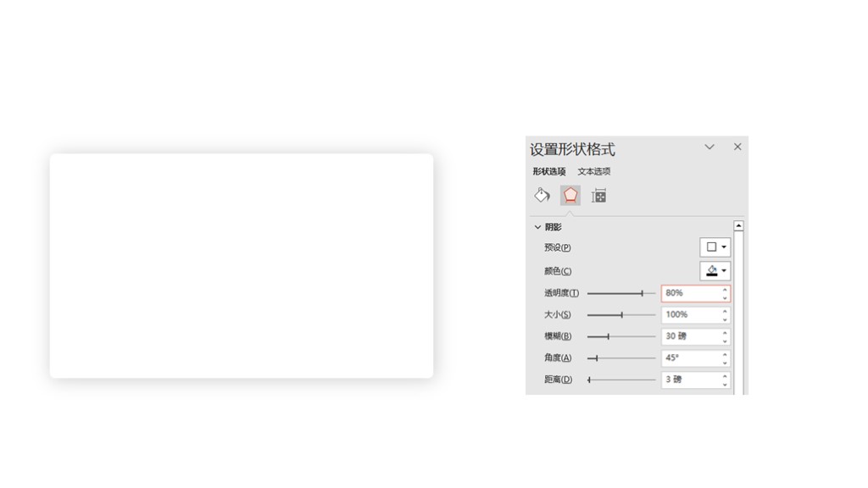Click the 模糊 slider track

[x=621, y=336]
